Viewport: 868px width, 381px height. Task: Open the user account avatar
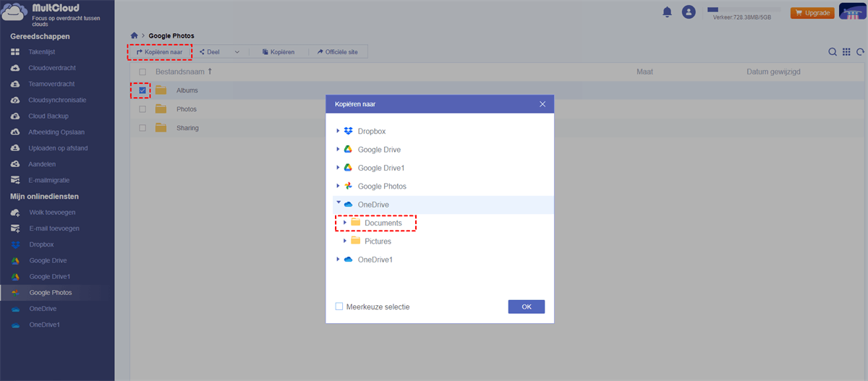[689, 12]
